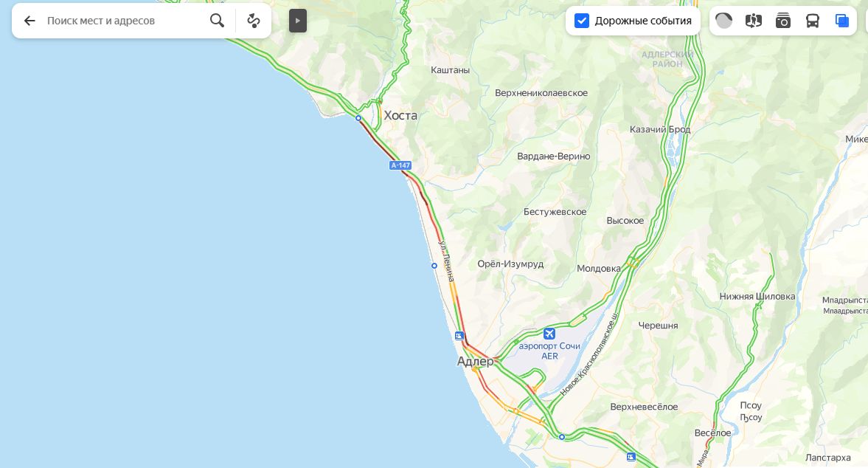Viewport: 868px width, 468px height.
Task: Open the route builder icon
Action: (254, 21)
